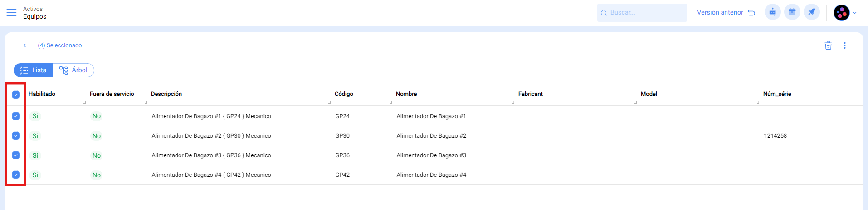Click the Descripción column header
This screenshot has width=868, height=210.
166,94
